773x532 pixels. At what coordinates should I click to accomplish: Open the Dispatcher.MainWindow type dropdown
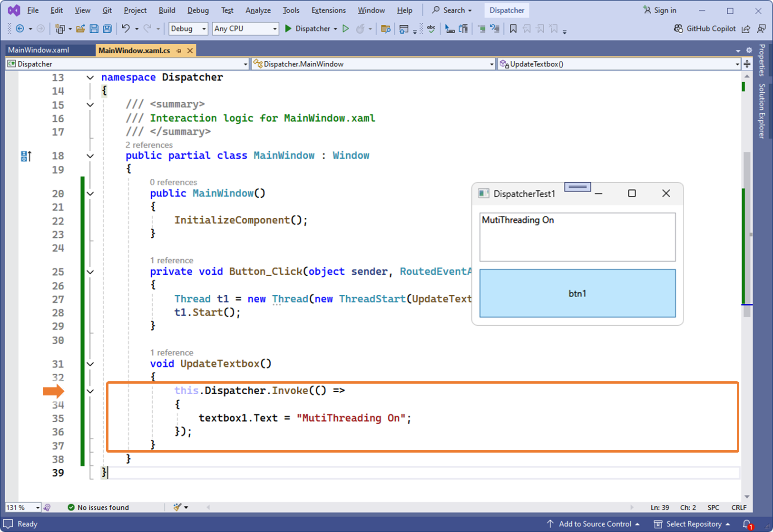coord(373,64)
